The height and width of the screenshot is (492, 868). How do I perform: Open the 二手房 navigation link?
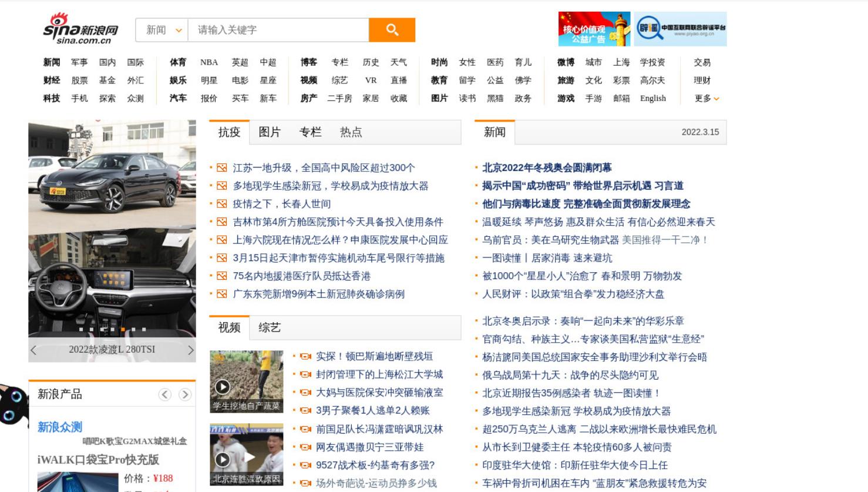339,98
